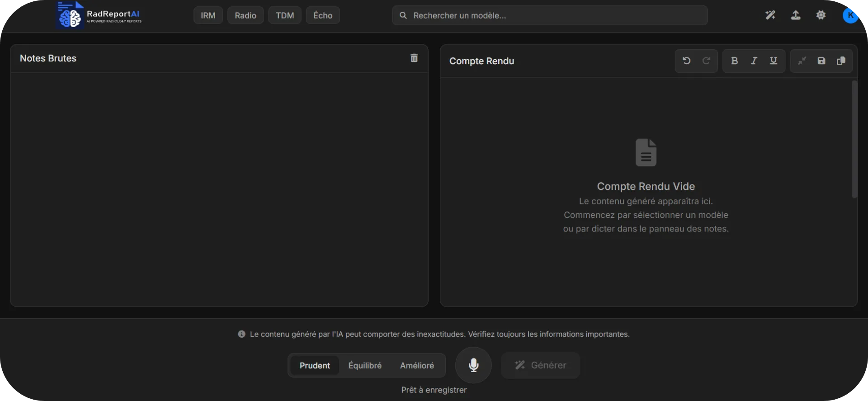
Task: Start recording with the microphone button
Action: (473, 365)
